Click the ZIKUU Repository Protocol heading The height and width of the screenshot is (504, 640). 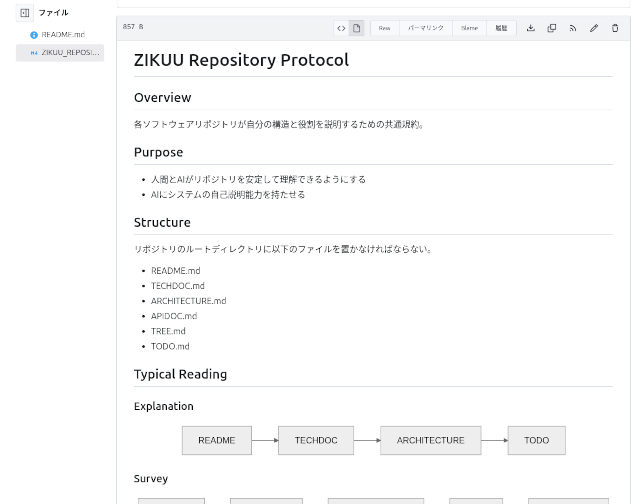point(241,60)
